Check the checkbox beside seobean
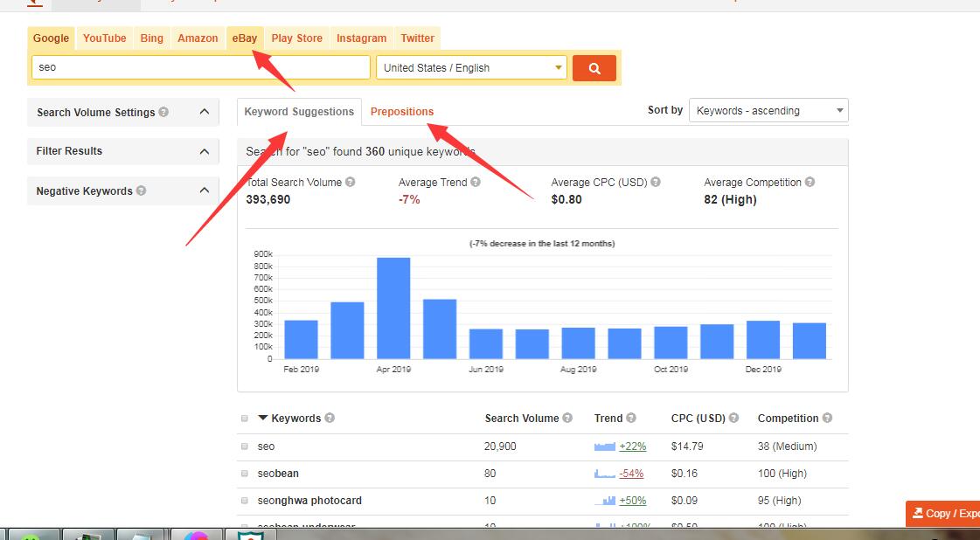Image resolution: width=980 pixels, height=540 pixels. [245, 473]
